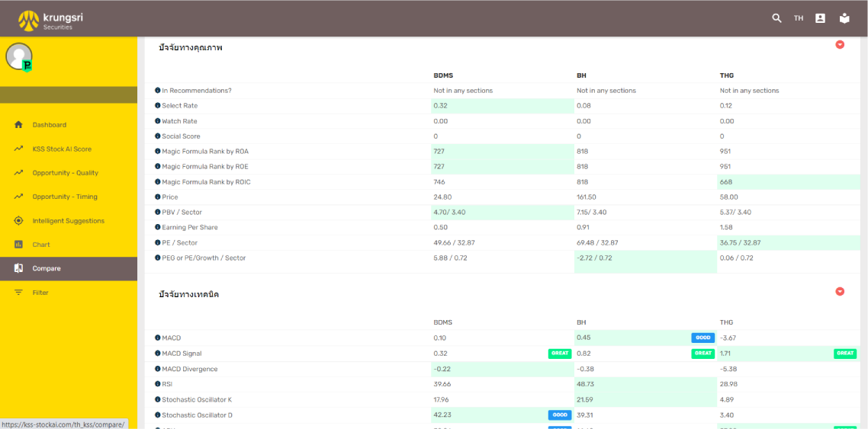Click THG Earning Per Share value 1.58
868x429 pixels.
(x=725, y=227)
